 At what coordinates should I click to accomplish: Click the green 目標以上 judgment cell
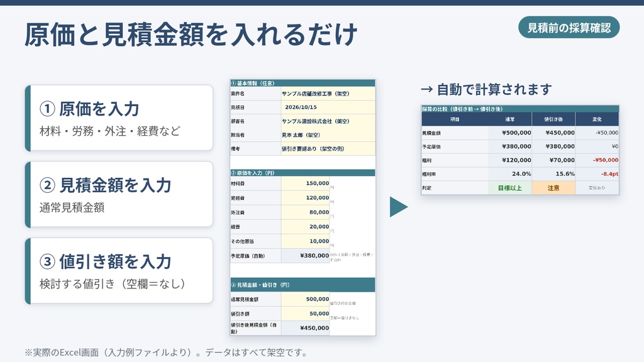(509, 187)
